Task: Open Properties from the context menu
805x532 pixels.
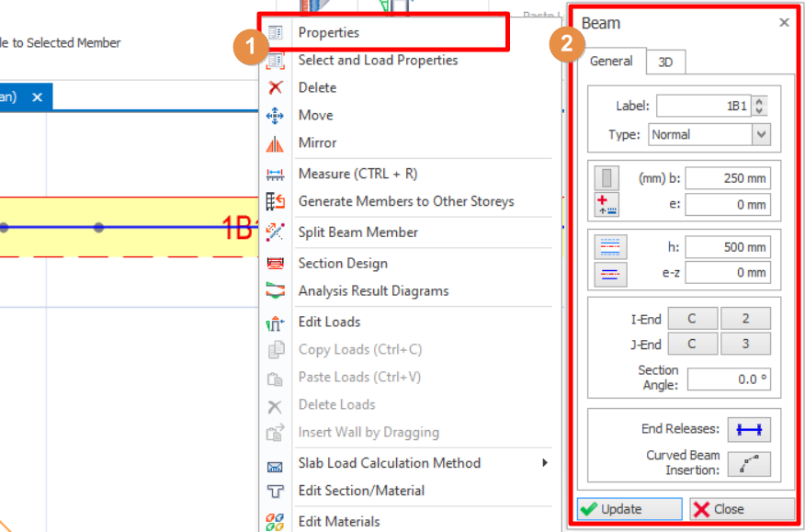Action: tap(328, 32)
